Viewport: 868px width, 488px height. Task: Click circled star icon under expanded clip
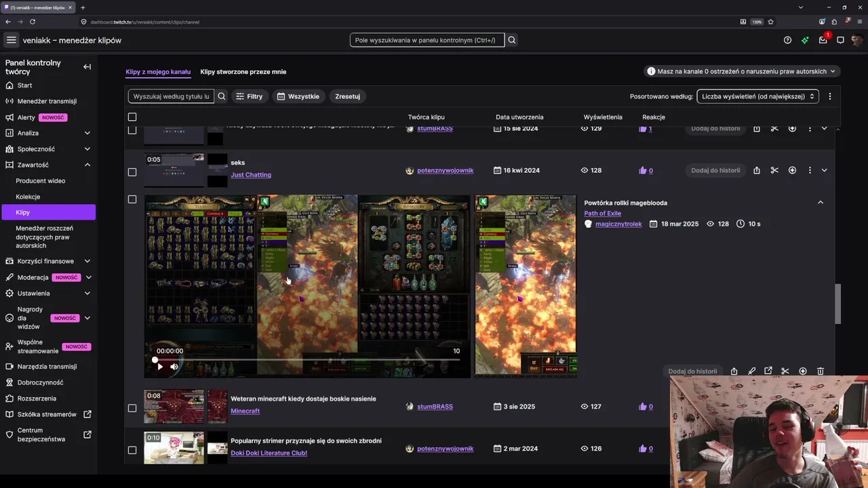(803, 371)
